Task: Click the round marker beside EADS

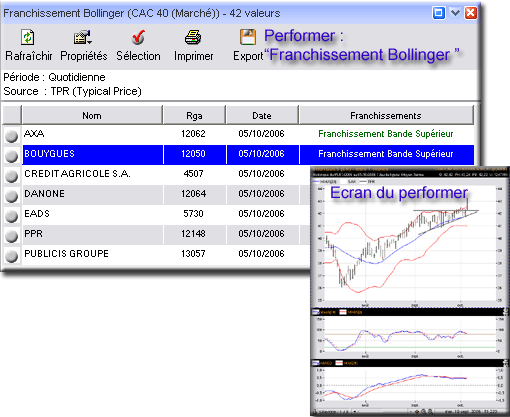Action: tap(12, 216)
